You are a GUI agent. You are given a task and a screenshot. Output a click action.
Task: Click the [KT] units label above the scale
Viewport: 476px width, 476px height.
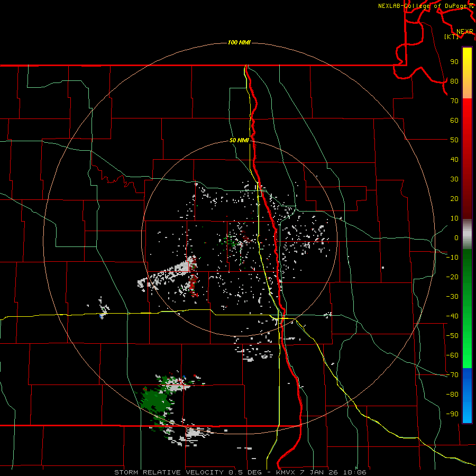click(451, 36)
